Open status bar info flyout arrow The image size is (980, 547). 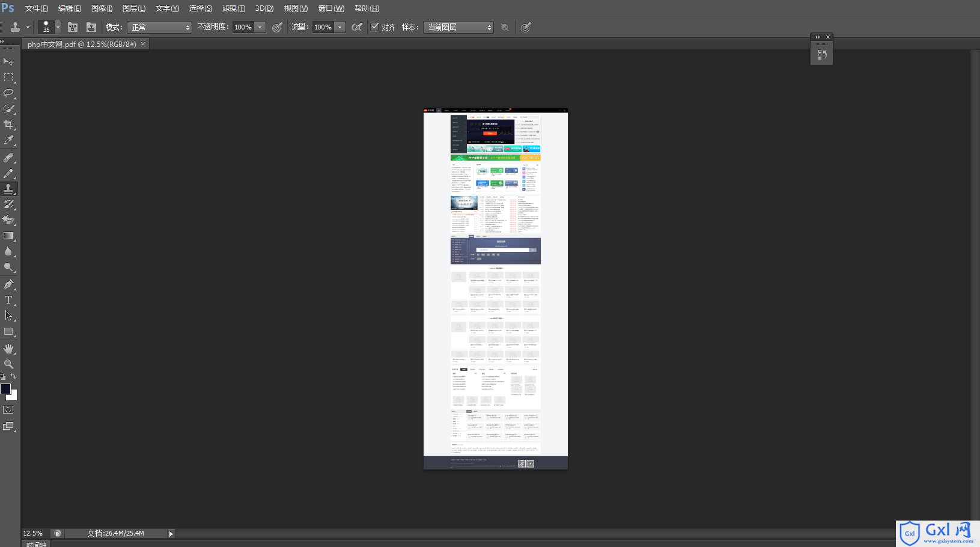[171, 533]
